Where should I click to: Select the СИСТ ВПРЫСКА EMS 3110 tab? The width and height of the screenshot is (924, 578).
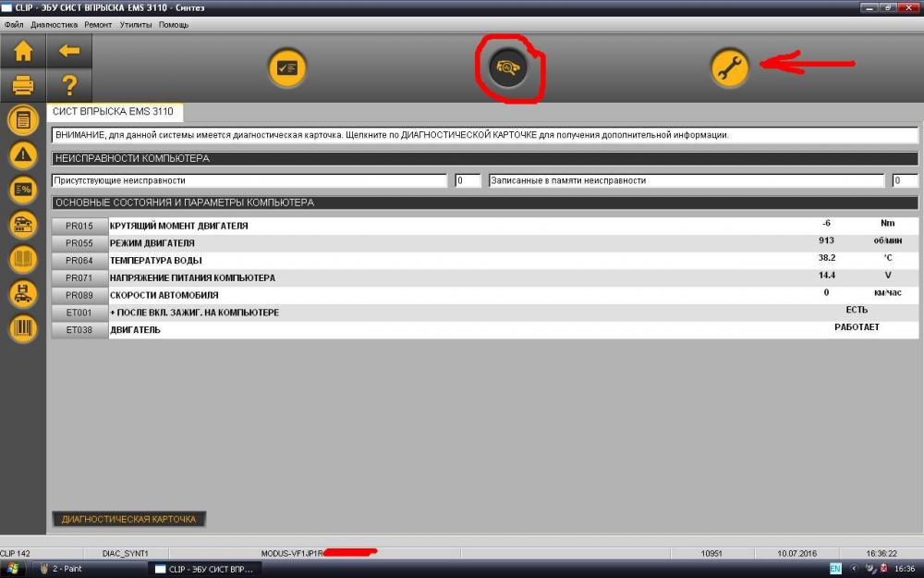click(114, 112)
